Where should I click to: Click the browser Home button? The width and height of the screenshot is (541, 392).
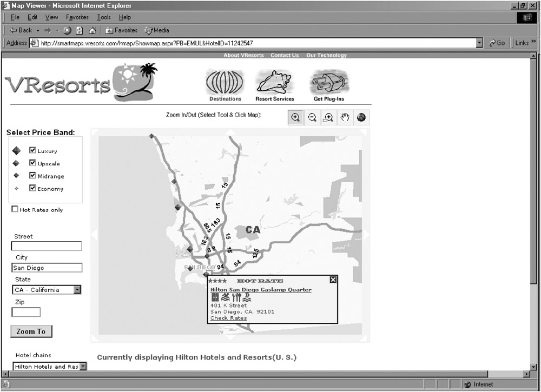pos(92,30)
